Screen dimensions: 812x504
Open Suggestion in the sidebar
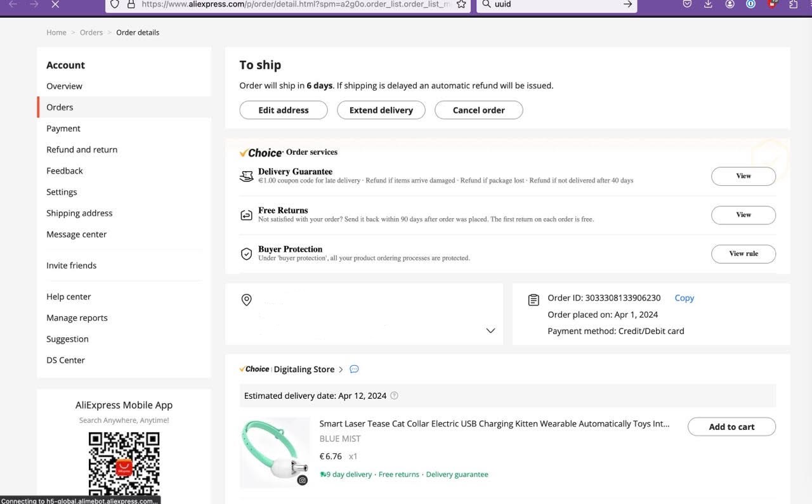[67, 339]
